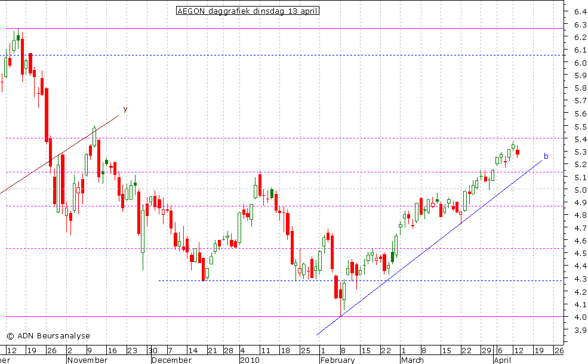The height and width of the screenshot is (364, 588).
Task: Select the 'December' month label on the time axis
Action: coord(171,360)
